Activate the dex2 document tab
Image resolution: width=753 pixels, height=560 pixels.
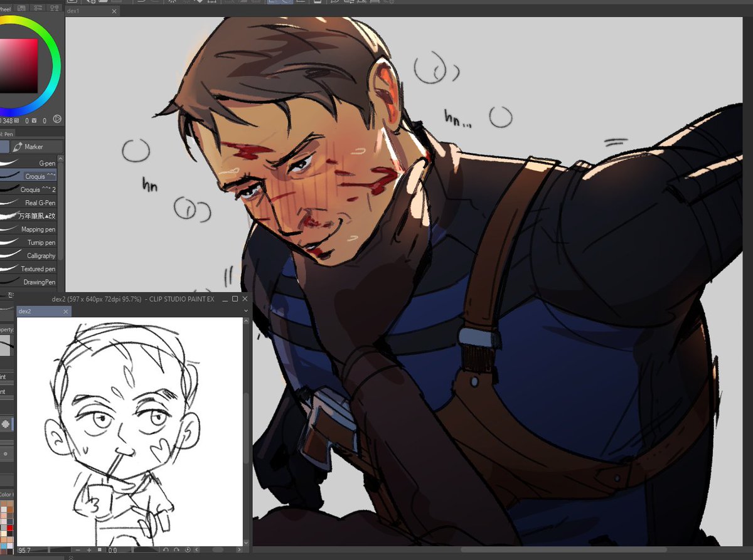[x=44, y=311]
